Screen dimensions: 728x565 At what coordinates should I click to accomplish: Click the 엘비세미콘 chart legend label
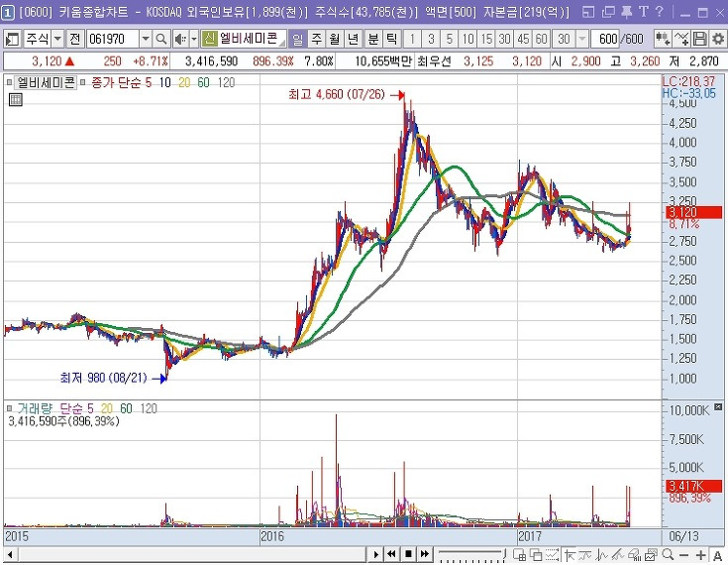pyautogui.click(x=46, y=82)
